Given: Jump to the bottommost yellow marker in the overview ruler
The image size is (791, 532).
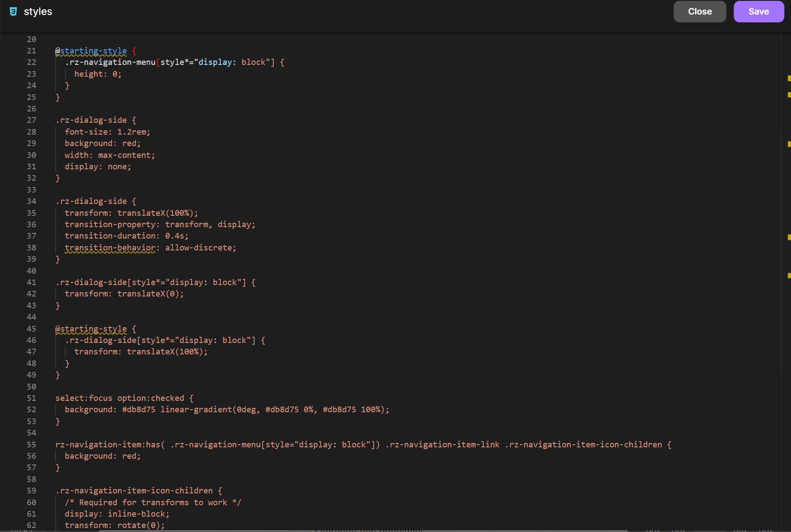Looking at the screenshot, I should pyautogui.click(x=789, y=276).
